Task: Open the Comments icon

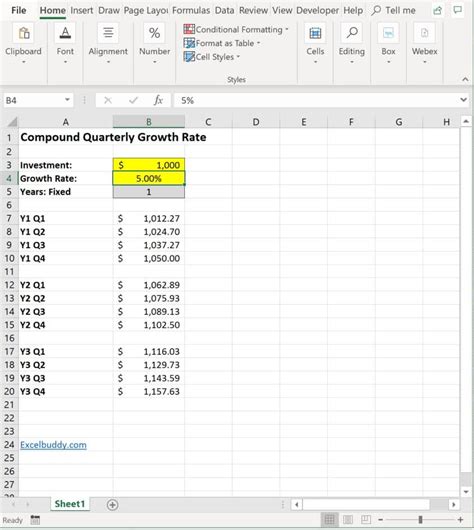Action: click(457, 10)
